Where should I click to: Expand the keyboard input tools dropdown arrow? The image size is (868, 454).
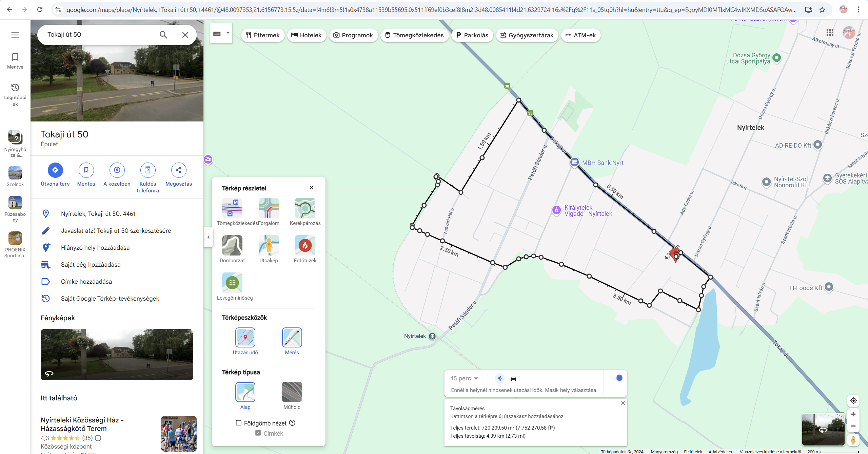coord(228,33)
